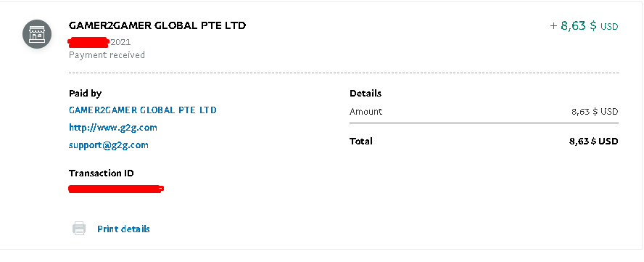The width and height of the screenshot is (644, 262).
Task: Select the bold Total value 8,63 $ USD
Action: 593,141
